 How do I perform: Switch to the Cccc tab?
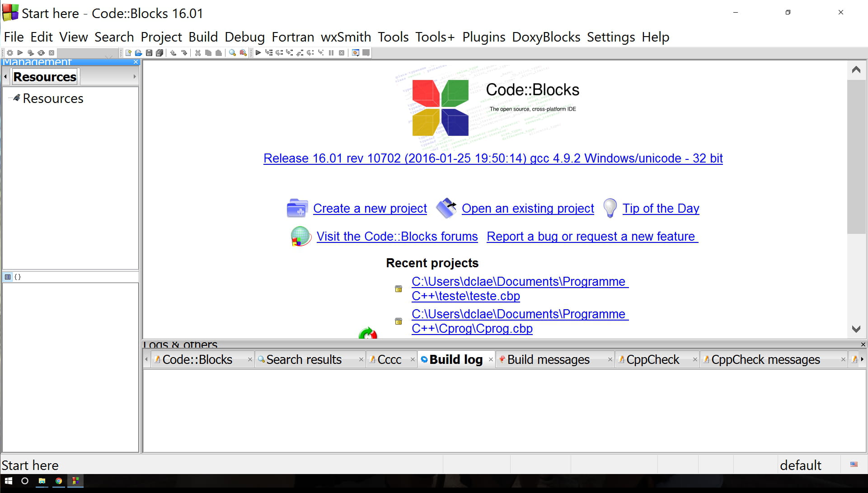389,359
